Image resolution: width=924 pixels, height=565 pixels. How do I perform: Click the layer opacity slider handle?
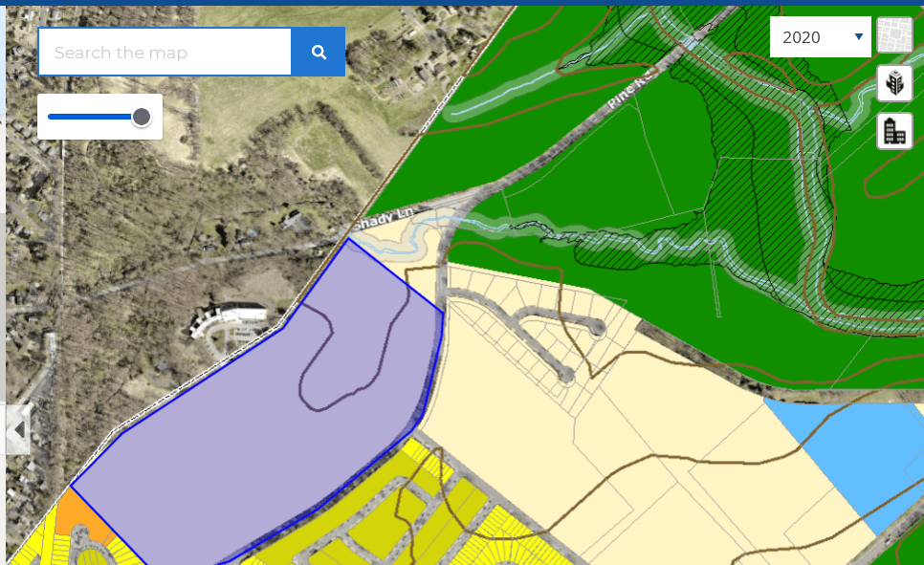tap(142, 117)
